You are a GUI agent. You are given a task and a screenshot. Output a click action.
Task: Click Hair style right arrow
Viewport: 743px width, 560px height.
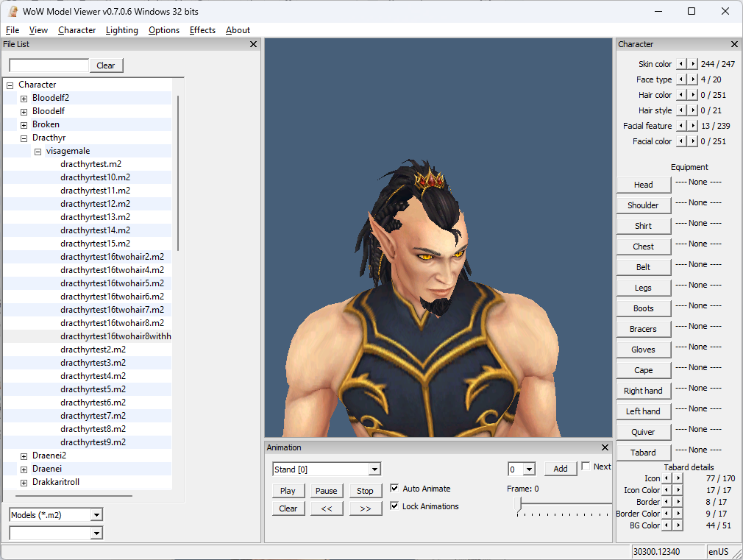pyautogui.click(x=693, y=110)
